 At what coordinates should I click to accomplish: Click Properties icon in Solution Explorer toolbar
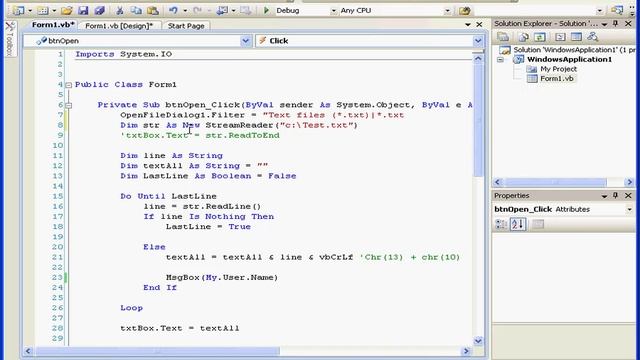click(x=503, y=37)
